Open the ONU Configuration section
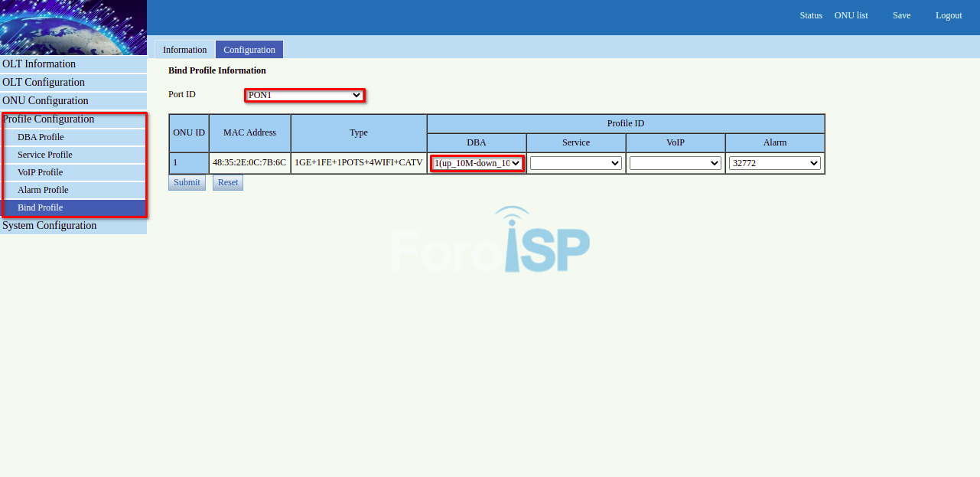Viewport: 980px width, 477px height. pyautogui.click(x=45, y=101)
